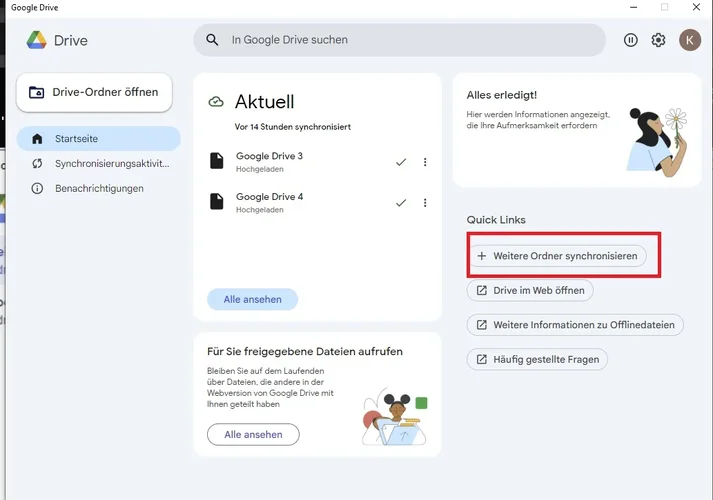Click the Google Drive 3 file icon
Image resolution: width=713 pixels, height=500 pixels.
(x=216, y=161)
